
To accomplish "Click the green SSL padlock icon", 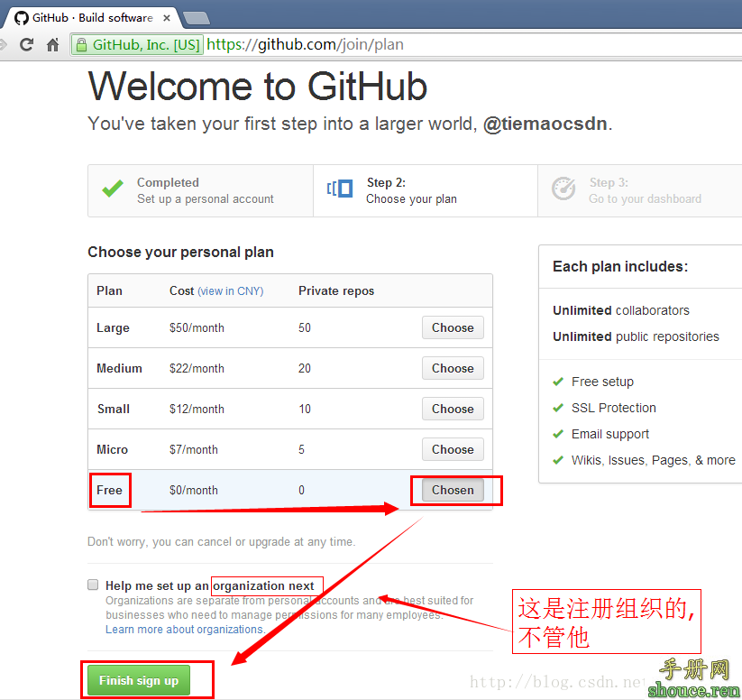I will [x=81, y=45].
